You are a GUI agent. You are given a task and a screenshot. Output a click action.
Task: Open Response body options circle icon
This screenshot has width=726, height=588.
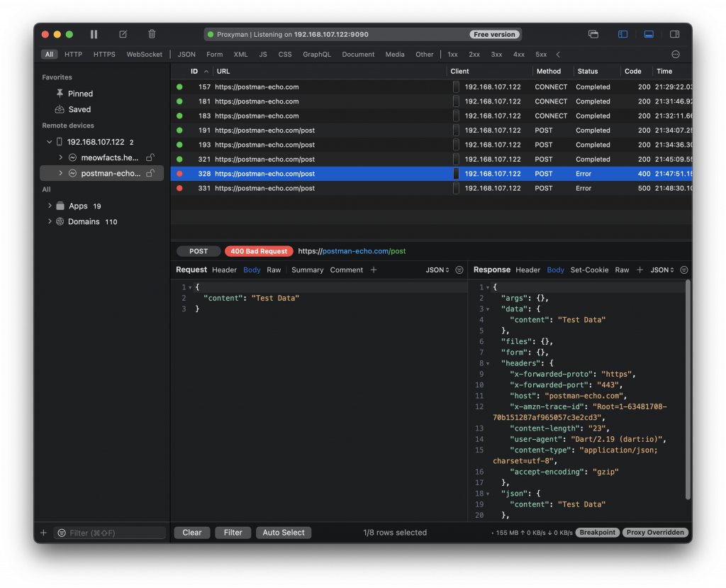(684, 270)
